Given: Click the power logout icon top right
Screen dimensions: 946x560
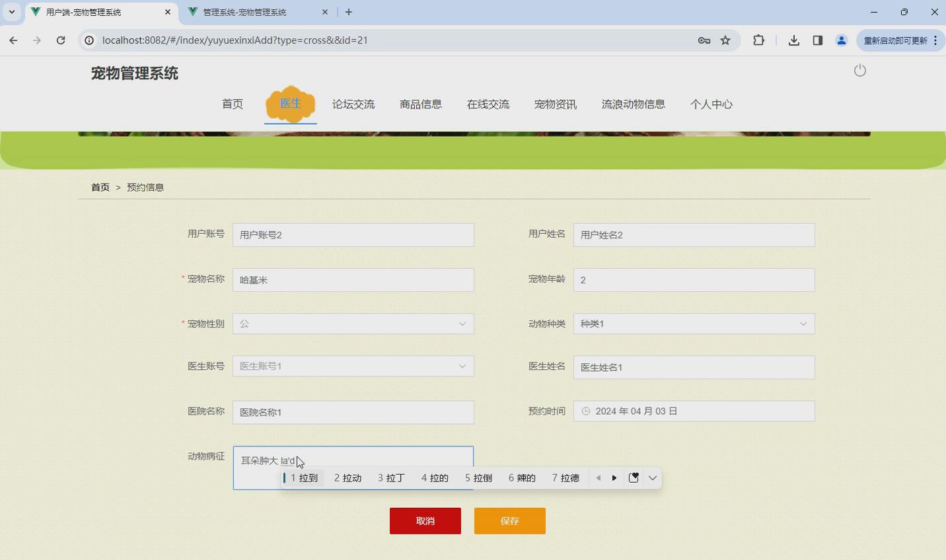Looking at the screenshot, I should [859, 70].
